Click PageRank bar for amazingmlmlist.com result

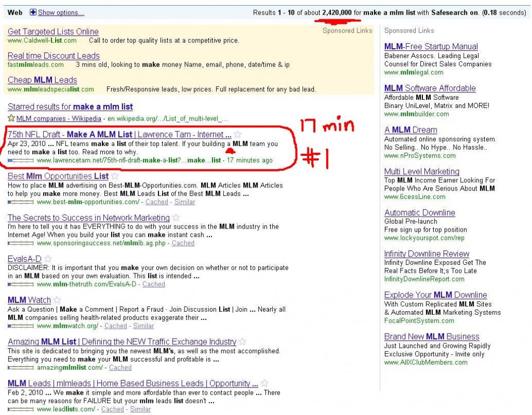coord(20,368)
